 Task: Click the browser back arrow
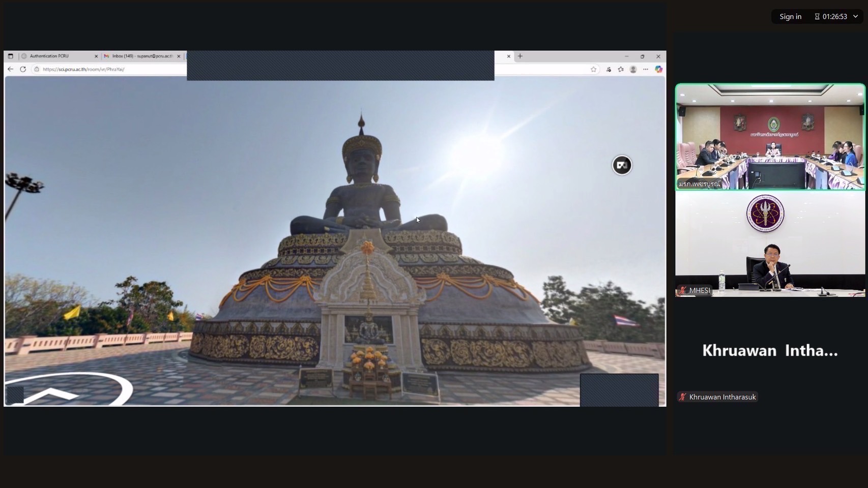coord(11,69)
